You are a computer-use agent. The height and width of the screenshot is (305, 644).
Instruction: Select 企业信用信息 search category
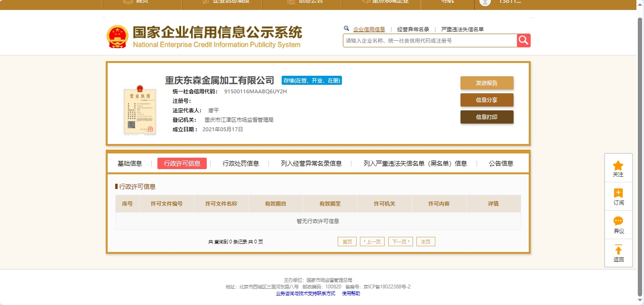point(369,29)
